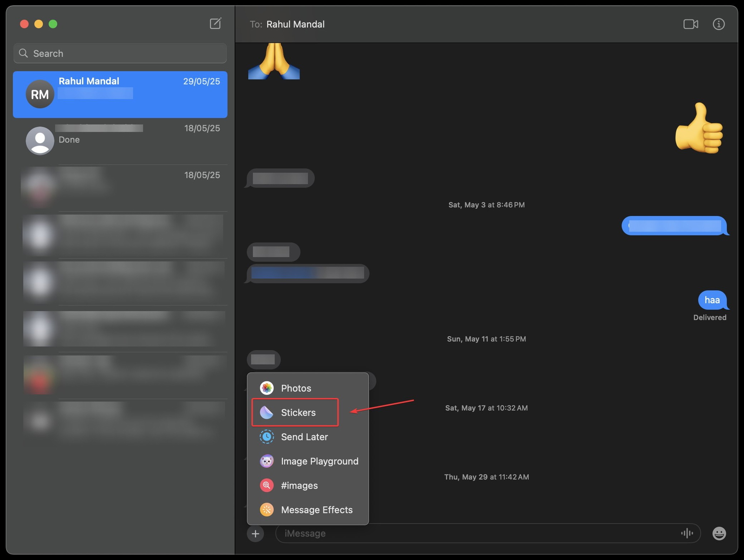Open the emoji picker
The height and width of the screenshot is (560, 744).
pyautogui.click(x=719, y=533)
